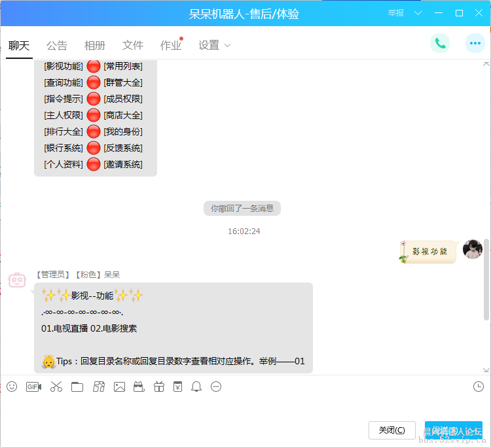The image size is (491, 448).
Task: Click the [银行系统] text
Action: click(x=64, y=148)
